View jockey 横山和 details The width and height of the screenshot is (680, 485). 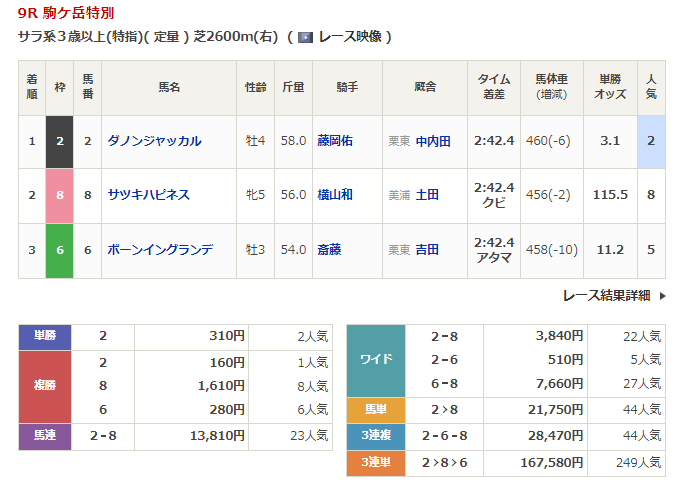tap(335, 195)
